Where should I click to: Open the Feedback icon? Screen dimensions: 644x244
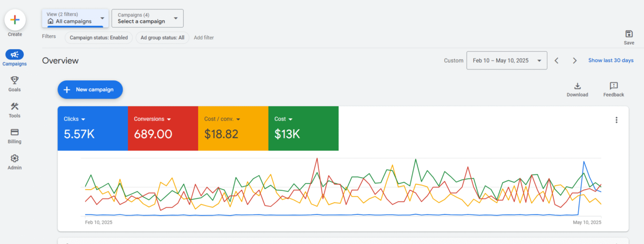click(614, 86)
